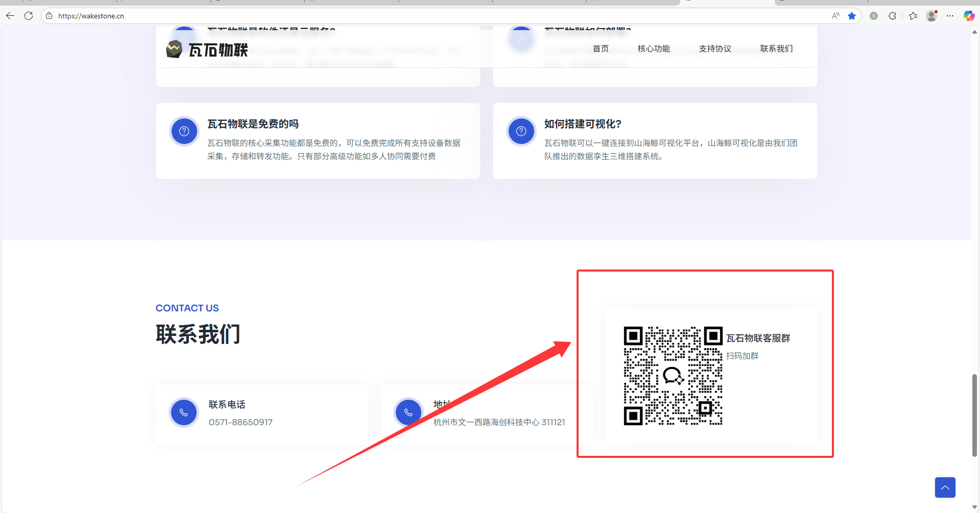The width and height of the screenshot is (980, 513).
Task: Open the Settings and more menu
Action: 950,16
